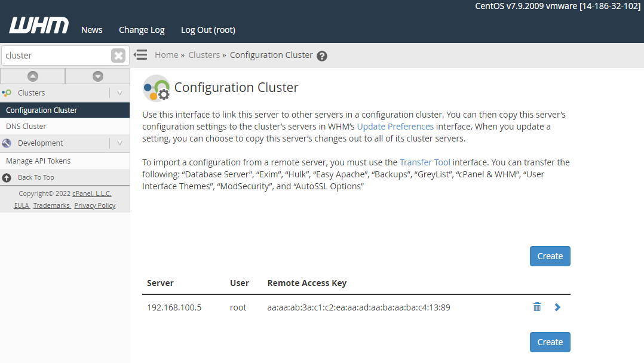
Task: Expand all sidebar categories down arrow
Action: [x=97, y=76]
